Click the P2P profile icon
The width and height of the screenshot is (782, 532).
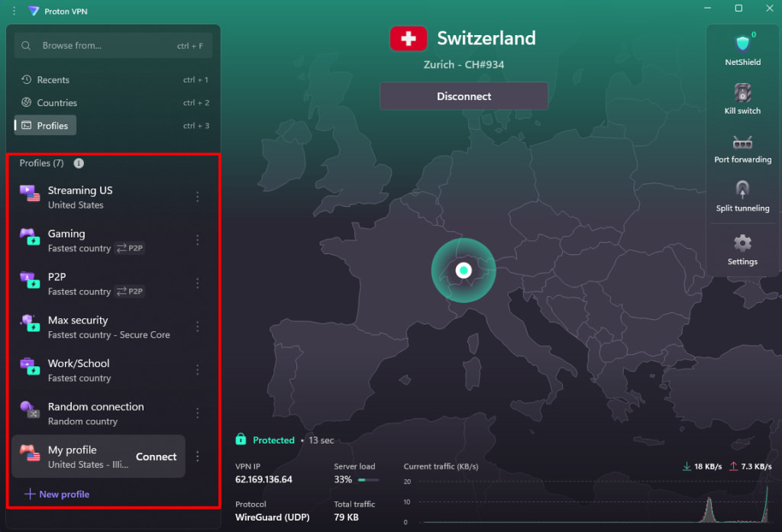tap(30, 279)
